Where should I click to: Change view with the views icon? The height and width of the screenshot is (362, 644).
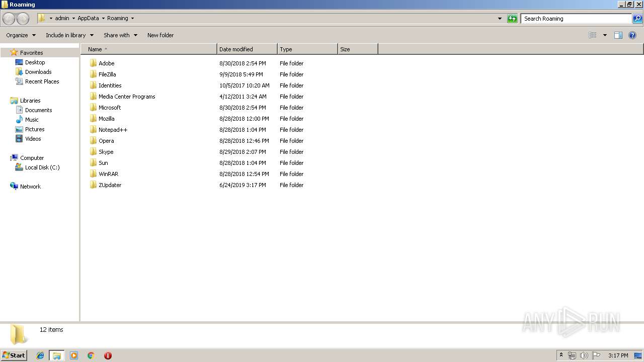(x=593, y=35)
